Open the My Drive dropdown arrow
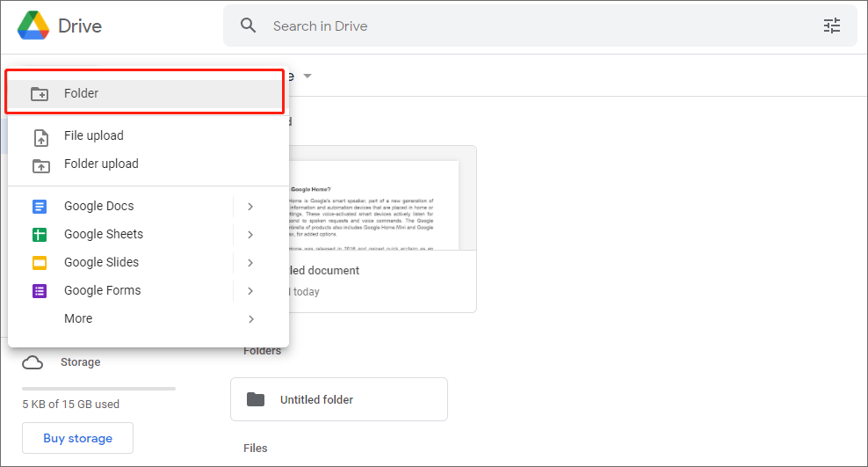 (x=307, y=76)
